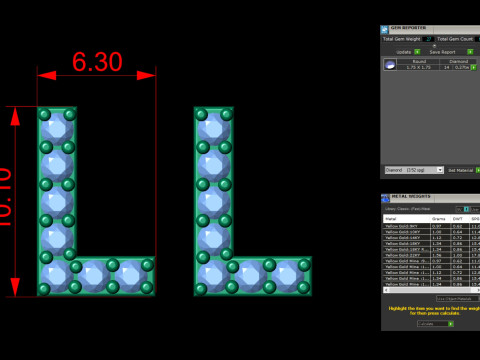Viewport: 480px width, 360px height.
Task: Collapse the Gem Reporter section via small circle
Action: tap(434, 46)
